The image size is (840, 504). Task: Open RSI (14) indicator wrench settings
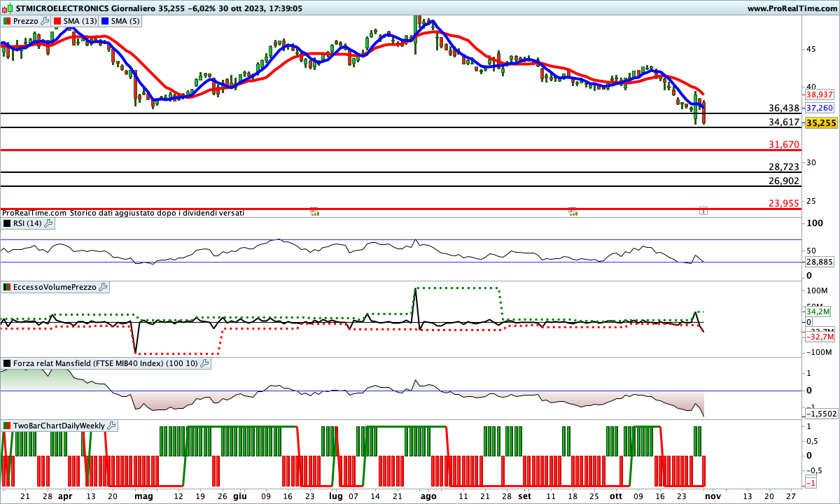click(x=48, y=223)
